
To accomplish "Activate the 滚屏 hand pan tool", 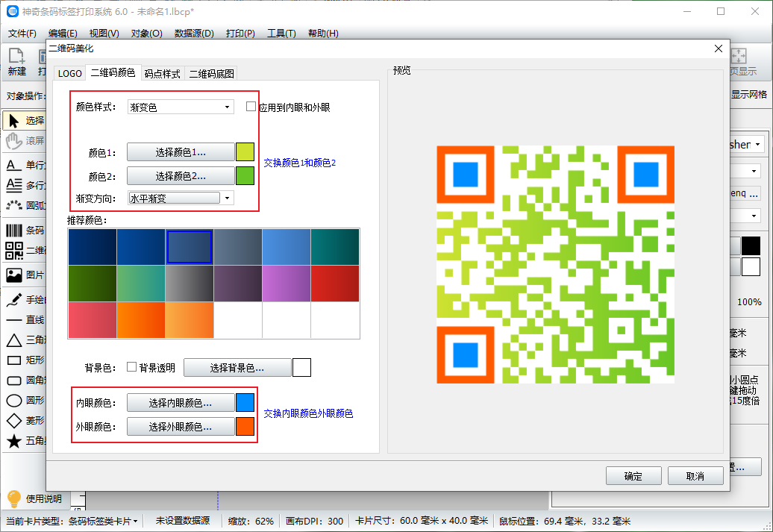I will pos(25,140).
